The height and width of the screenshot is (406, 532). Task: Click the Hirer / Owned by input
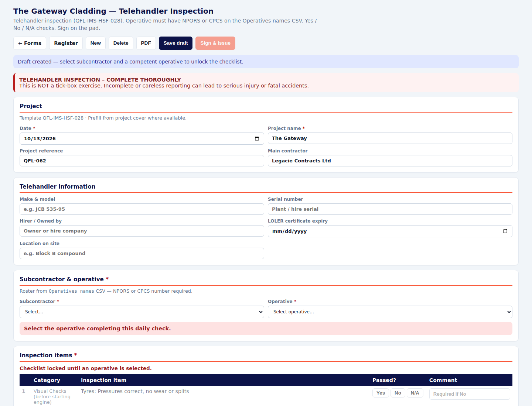(x=142, y=231)
